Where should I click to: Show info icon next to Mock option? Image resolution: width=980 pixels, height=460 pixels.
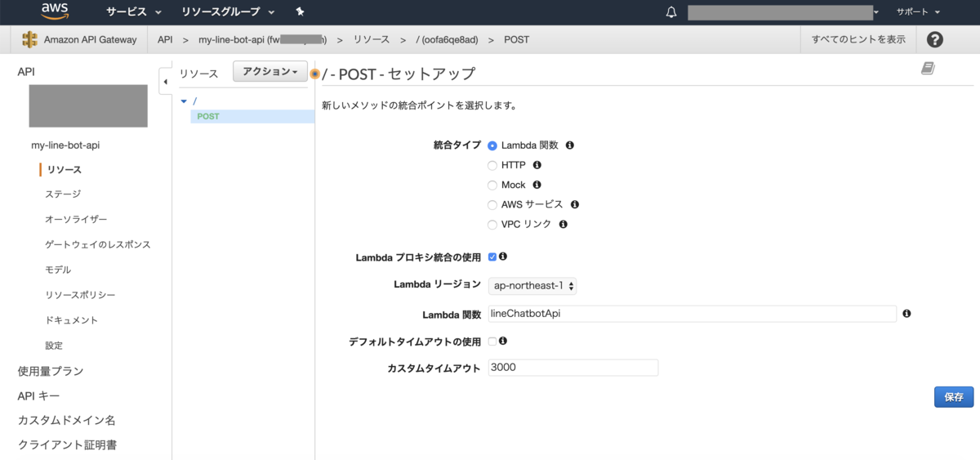click(537, 185)
